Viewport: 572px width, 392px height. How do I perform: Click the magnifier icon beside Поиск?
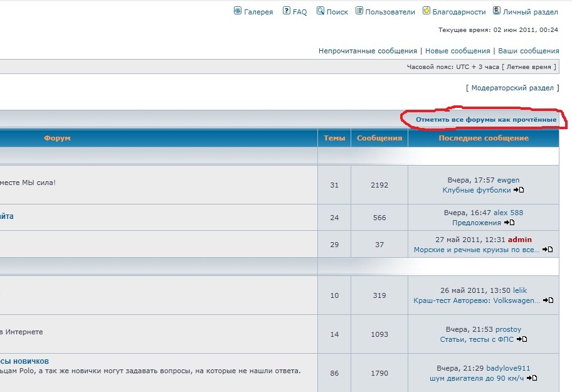coord(320,11)
